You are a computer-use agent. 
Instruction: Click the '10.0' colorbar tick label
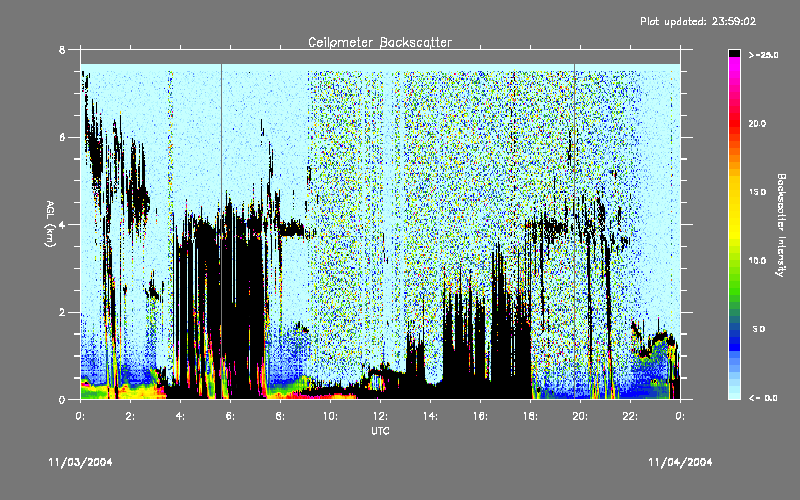pyautogui.click(x=757, y=261)
